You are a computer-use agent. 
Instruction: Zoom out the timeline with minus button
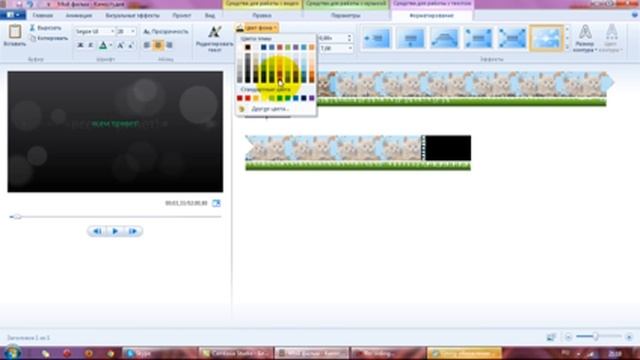click(x=568, y=337)
